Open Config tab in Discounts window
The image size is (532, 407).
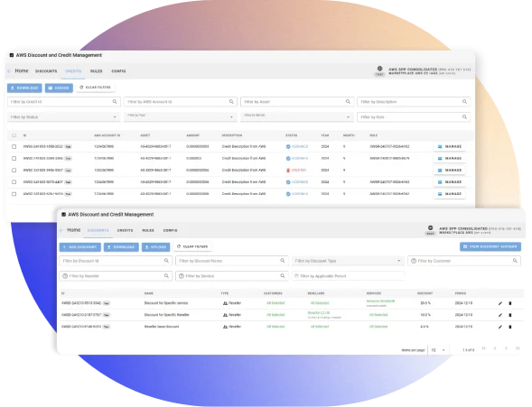point(170,230)
